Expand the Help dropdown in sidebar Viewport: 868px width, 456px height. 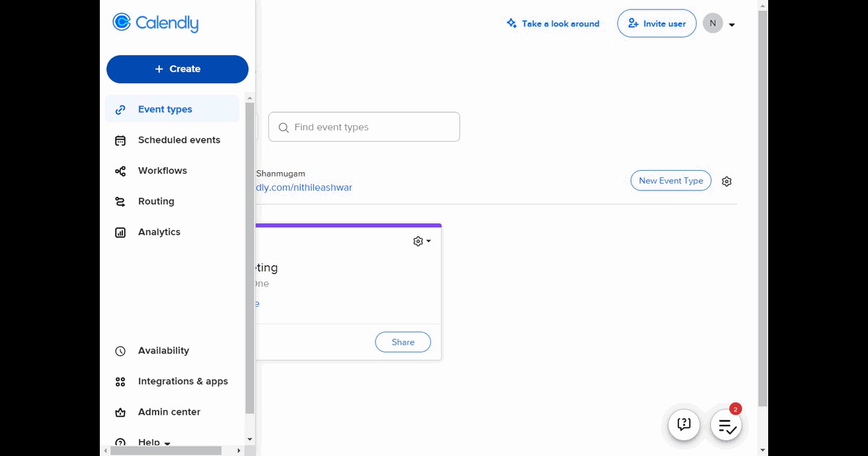coord(154,442)
